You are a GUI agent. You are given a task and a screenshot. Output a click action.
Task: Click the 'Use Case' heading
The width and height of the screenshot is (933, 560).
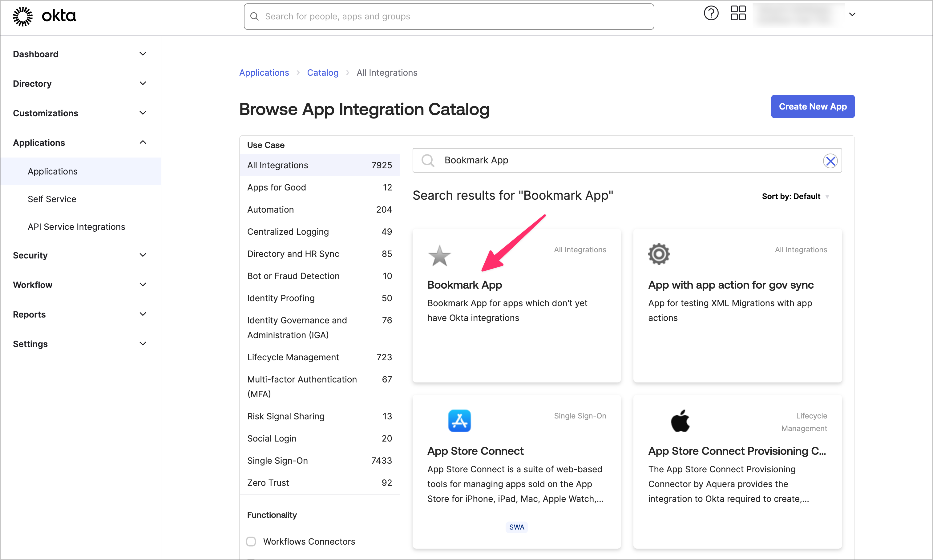265,145
